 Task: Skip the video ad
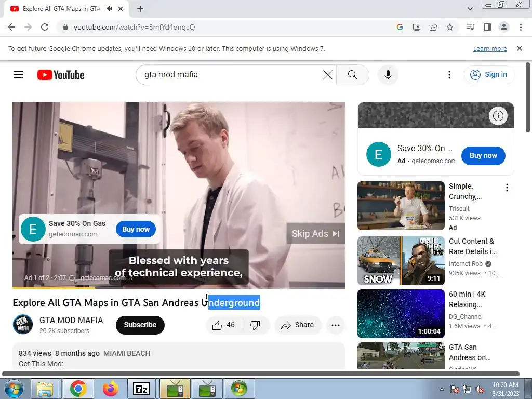point(315,233)
